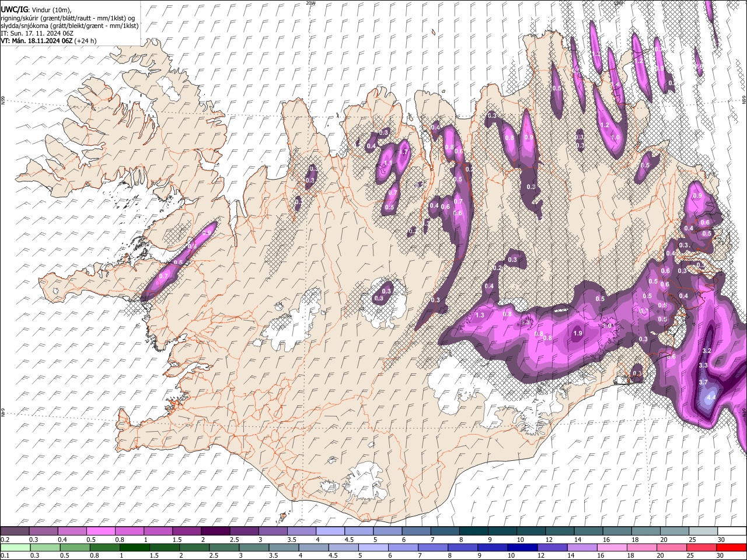747x560 pixels.
Task: Click the '4.4' precipitation maximum value
Action: pyautogui.click(x=711, y=397)
